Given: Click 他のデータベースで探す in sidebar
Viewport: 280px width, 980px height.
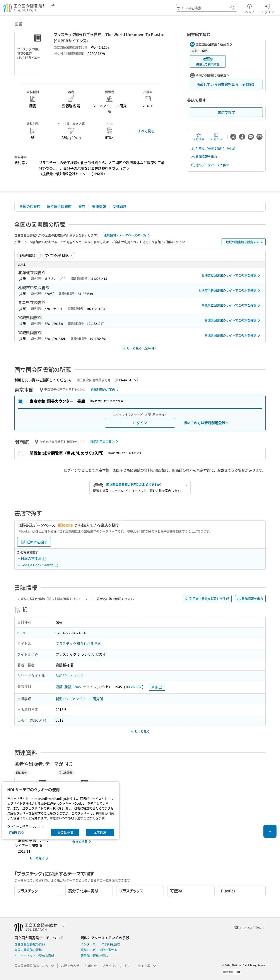Looking at the screenshot, I should (x=210, y=165).
